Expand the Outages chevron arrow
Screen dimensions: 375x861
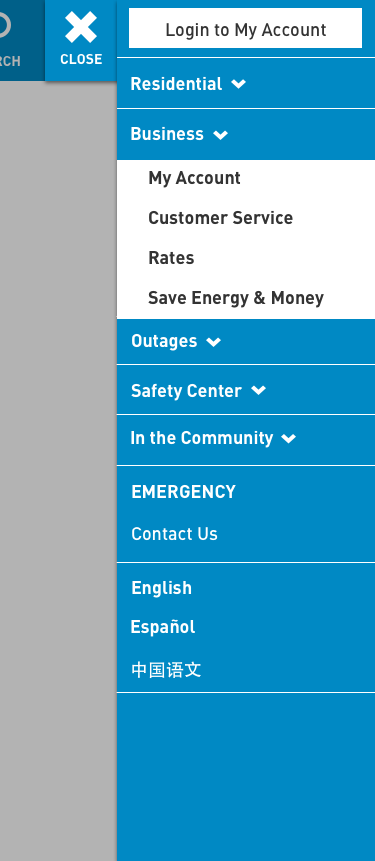click(214, 342)
